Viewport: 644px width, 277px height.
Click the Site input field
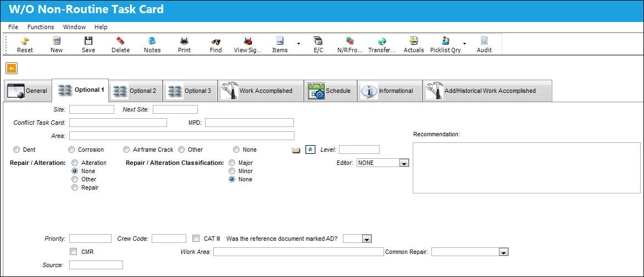(x=92, y=109)
